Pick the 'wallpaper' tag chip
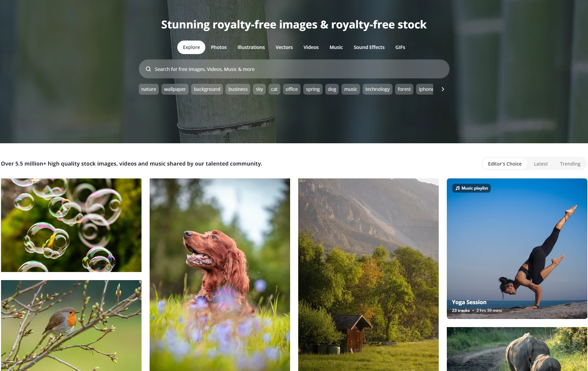The image size is (588, 371). 175,89
